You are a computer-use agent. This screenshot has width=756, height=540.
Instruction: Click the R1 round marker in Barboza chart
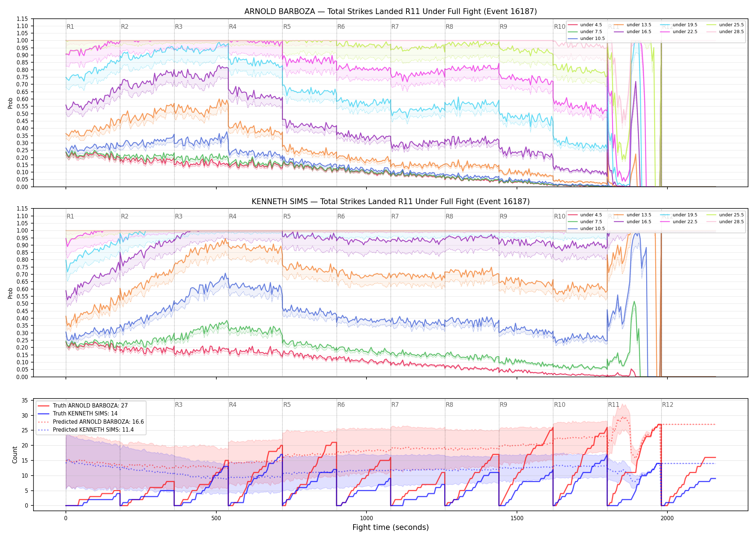click(x=70, y=27)
